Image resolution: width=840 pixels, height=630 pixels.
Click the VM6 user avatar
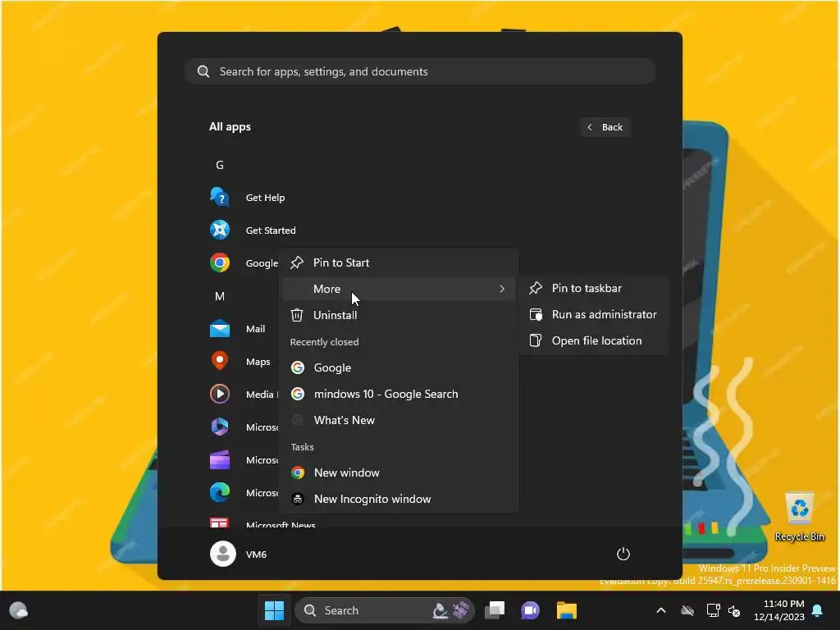click(x=223, y=554)
